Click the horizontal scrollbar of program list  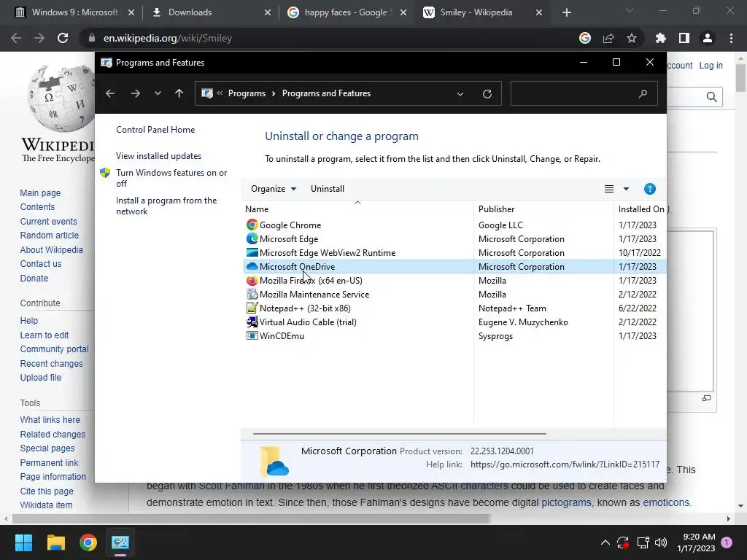399,434
